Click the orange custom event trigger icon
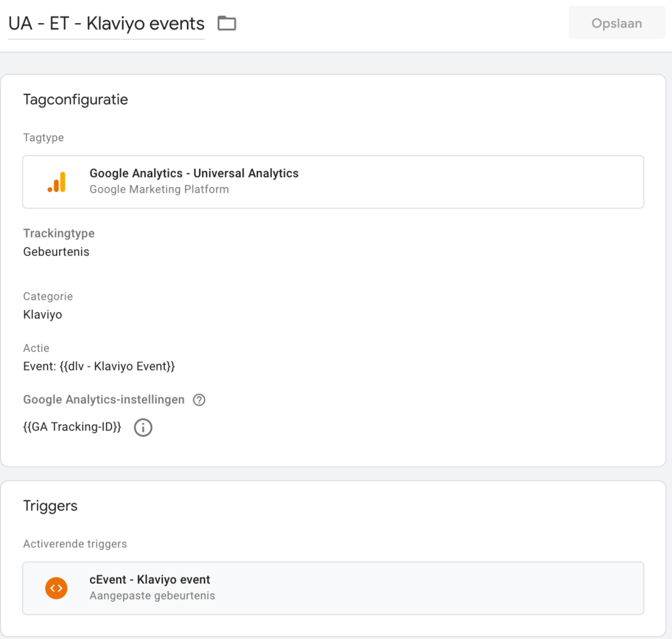The height and width of the screenshot is (639, 672). [x=56, y=588]
